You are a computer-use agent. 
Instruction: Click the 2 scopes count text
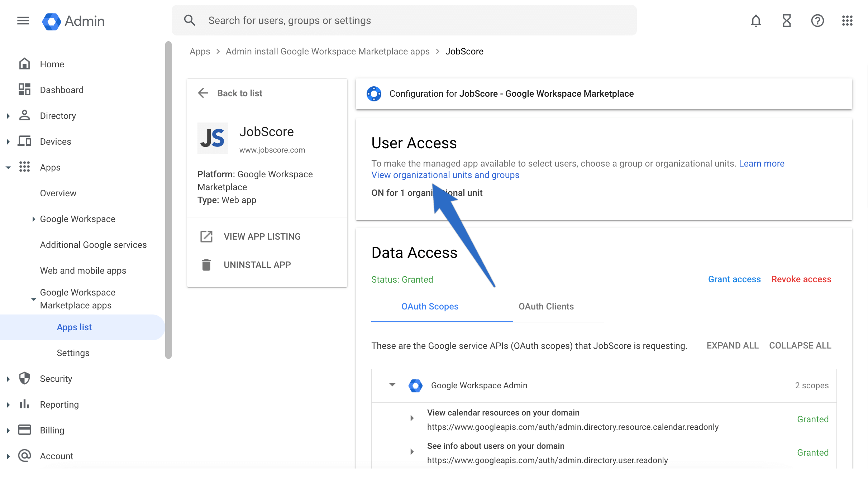pyautogui.click(x=812, y=385)
